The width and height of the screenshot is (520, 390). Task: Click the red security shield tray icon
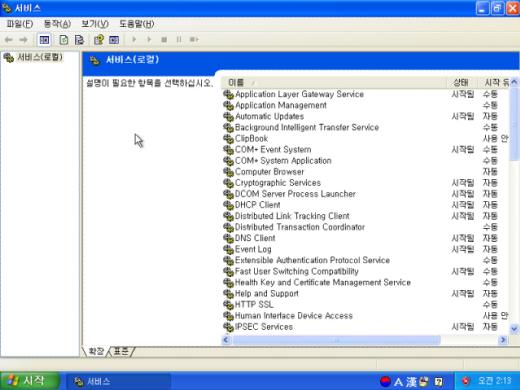coord(465,381)
